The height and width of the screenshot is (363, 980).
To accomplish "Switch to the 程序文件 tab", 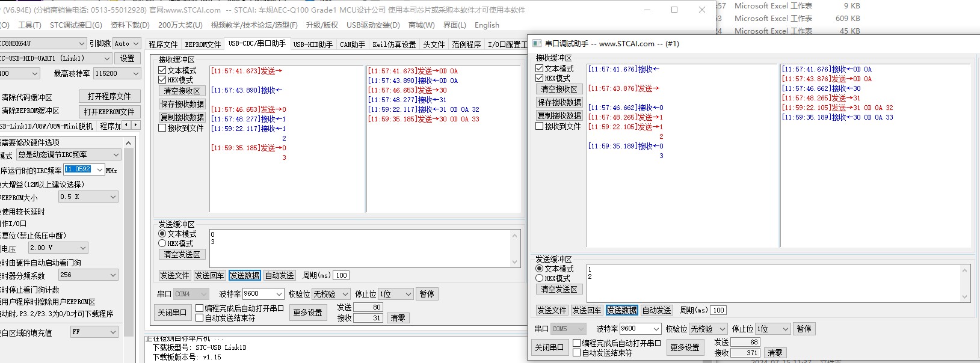I will point(163,44).
